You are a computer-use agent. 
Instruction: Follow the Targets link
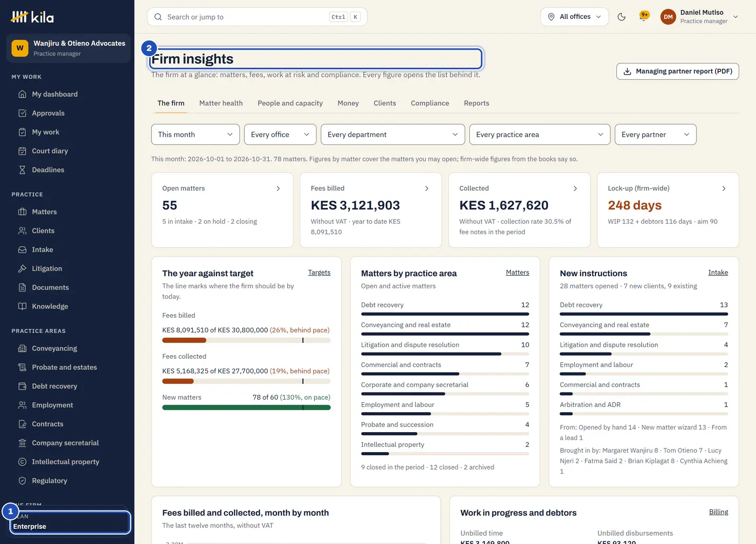tap(319, 273)
